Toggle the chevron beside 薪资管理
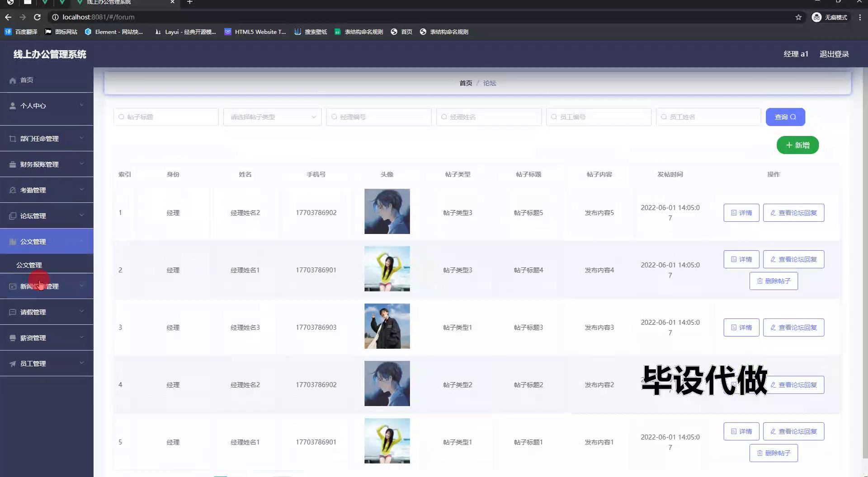 [x=82, y=337]
